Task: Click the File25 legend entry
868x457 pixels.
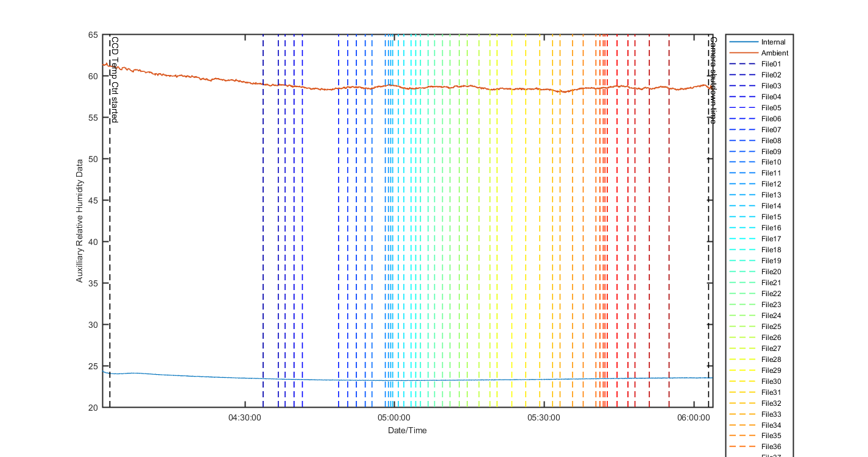Action: pyautogui.click(x=756, y=327)
